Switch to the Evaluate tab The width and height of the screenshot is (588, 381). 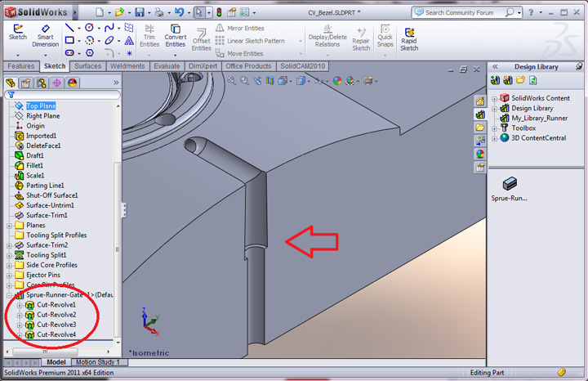pyautogui.click(x=167, y=66)
